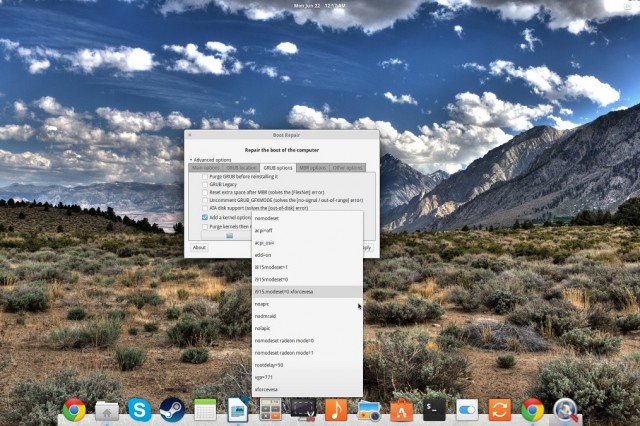Open the MBR options tab

pos(313,168)
